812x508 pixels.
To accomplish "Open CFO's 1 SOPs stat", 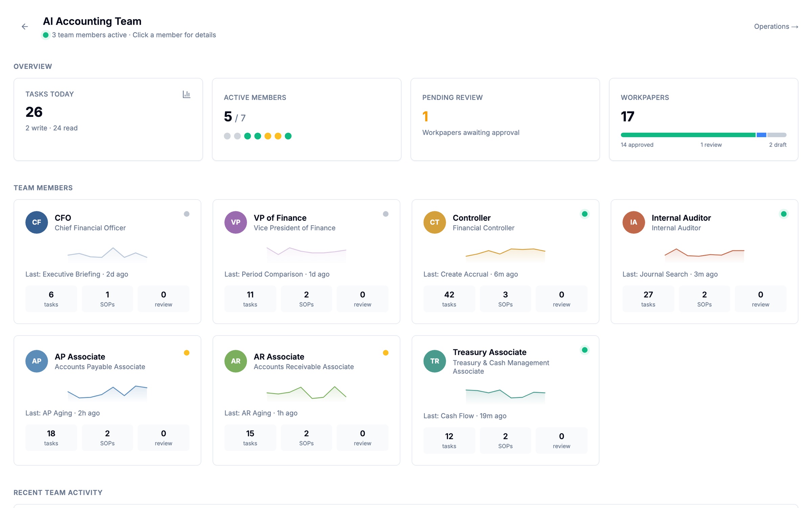I will (107, 299).
